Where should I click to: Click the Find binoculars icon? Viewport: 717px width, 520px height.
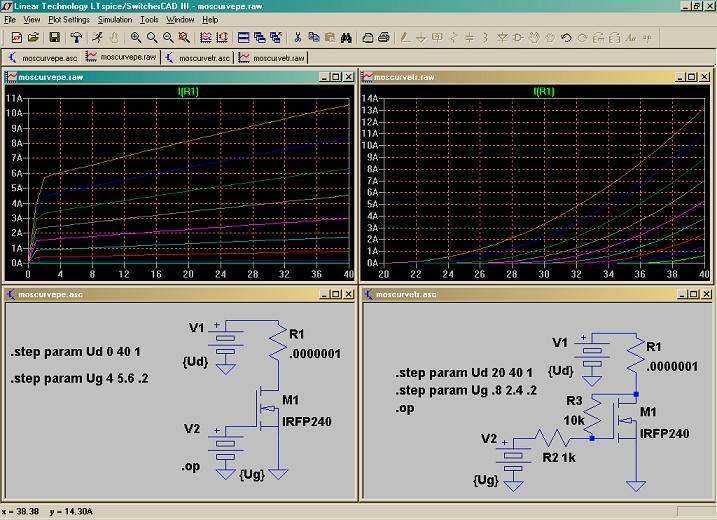346,38
